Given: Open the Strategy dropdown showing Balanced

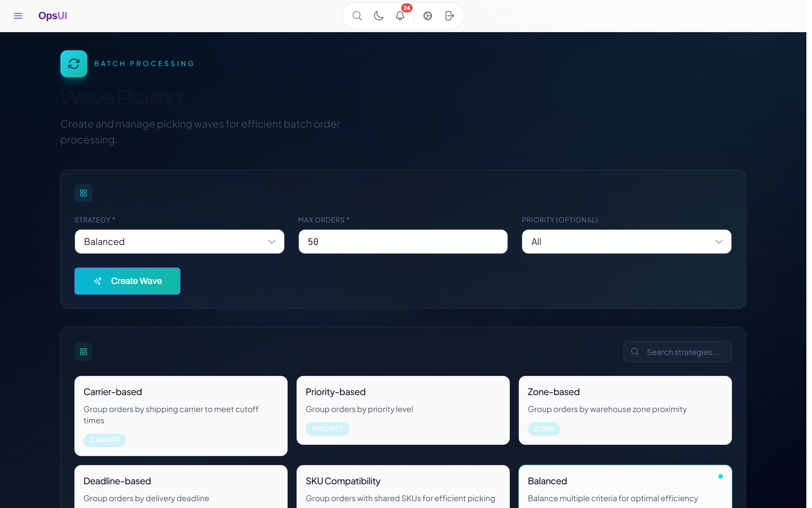Looking at the screenshot, I should click(x=180, y=242).
